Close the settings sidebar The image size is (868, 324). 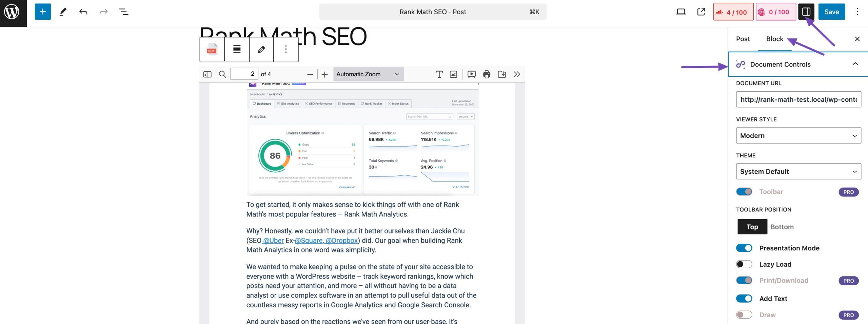(x=857, y=39)
